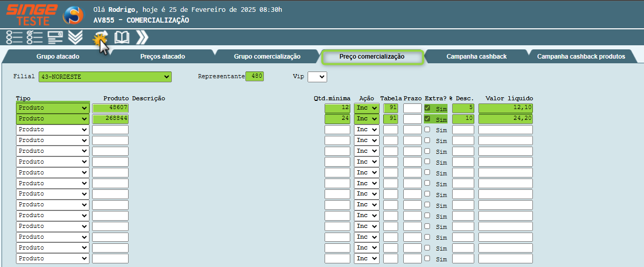Open the search form icon in toolbar
Screen dimensions: 644x267
(55, 38)
